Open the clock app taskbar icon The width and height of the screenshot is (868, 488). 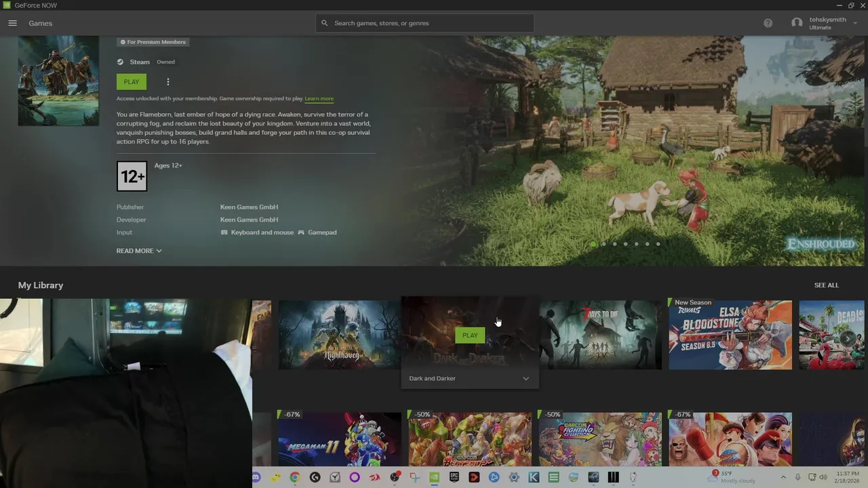[x=335, y=477]
